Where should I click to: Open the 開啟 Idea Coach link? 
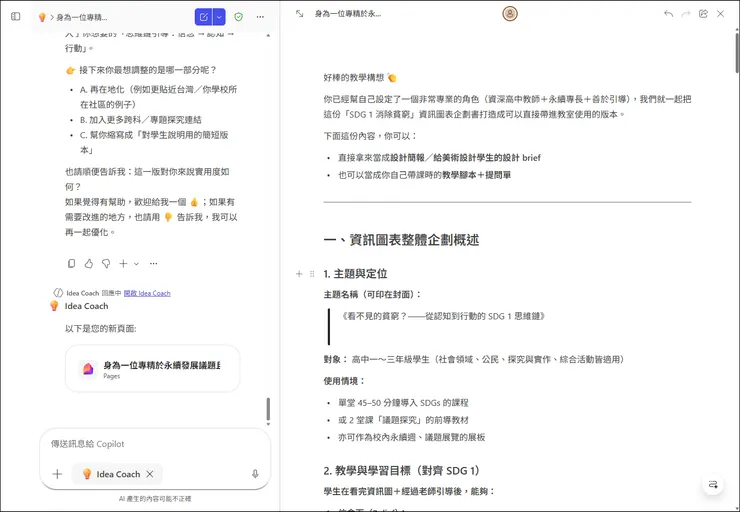coord(147,293)
